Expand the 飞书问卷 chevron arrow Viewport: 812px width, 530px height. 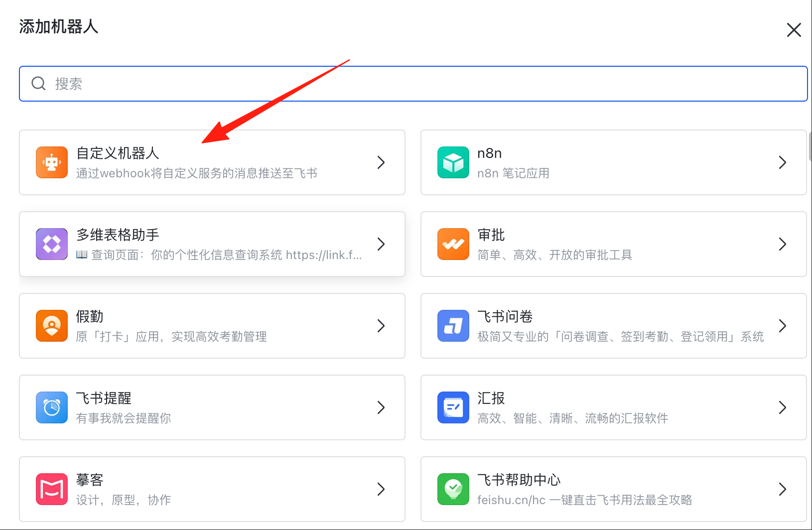coord(783,326)
